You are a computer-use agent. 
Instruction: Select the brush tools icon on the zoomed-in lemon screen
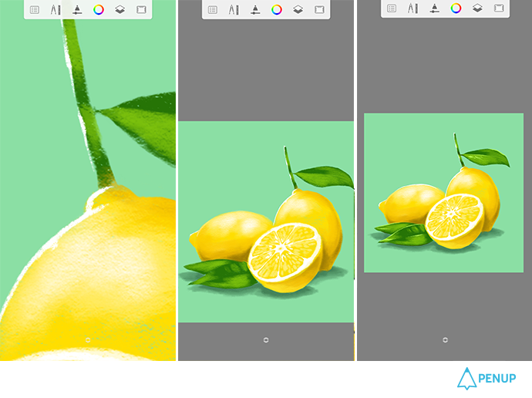[56, 10]
